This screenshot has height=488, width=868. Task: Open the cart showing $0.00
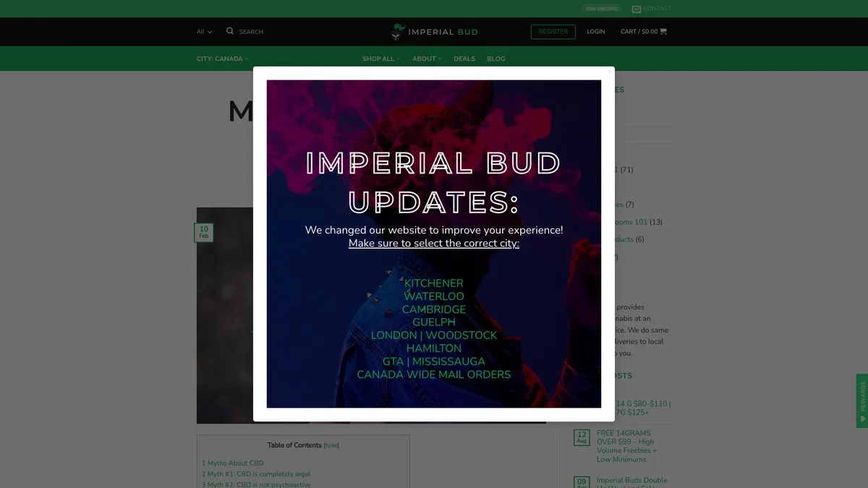643,31
